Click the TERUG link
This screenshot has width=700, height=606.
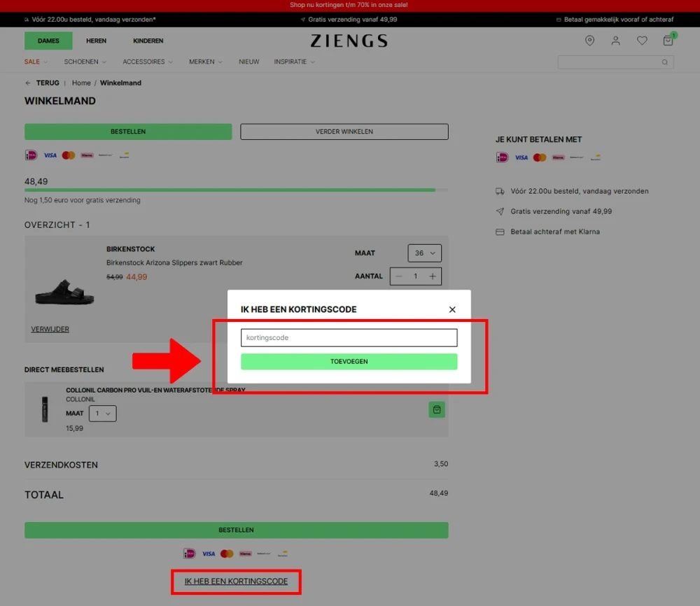(x=48, y=83)
